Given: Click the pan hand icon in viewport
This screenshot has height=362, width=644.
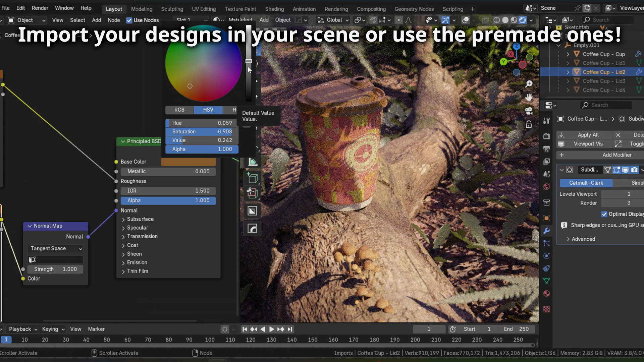Looking at the screenshot, I should click(529, 97).
